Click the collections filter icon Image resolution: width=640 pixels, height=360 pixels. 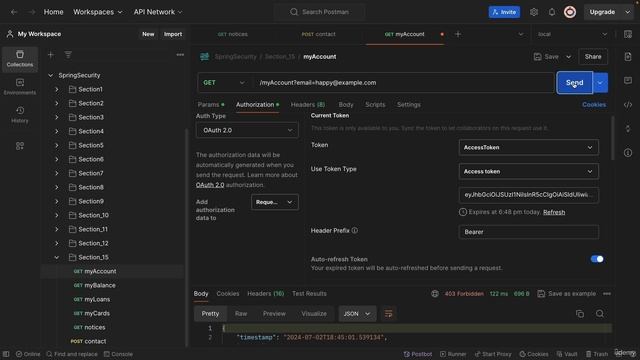pyautogui.click(x=68, y=55)
